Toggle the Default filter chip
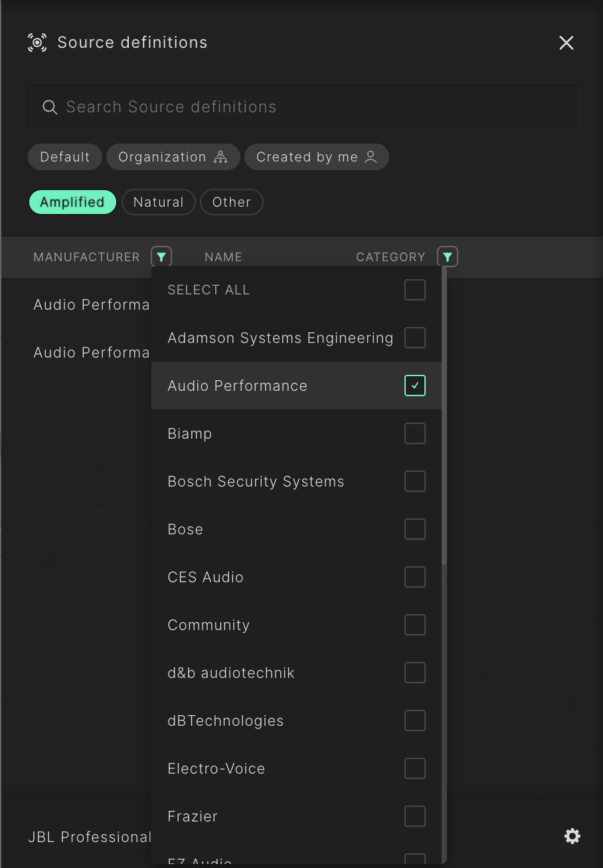The height and width of the screenshot is (868, 603). pyautogui.click(x=65, y=157)
